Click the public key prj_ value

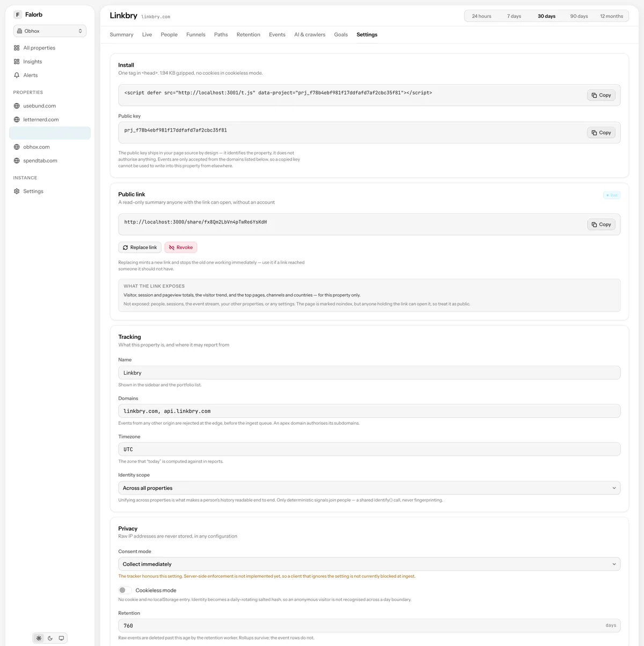tap(175, 130)
